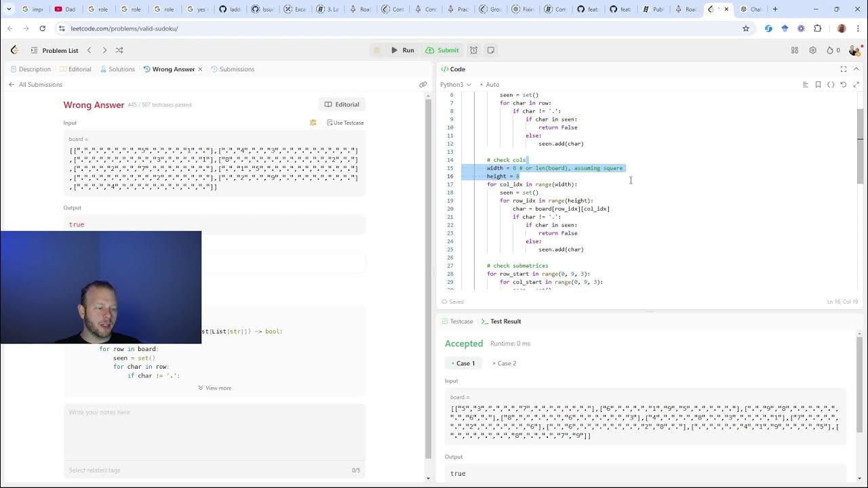Click the bug icon near Use Testcase
Screen dimensions: 868x488
[x=313, y=123]
